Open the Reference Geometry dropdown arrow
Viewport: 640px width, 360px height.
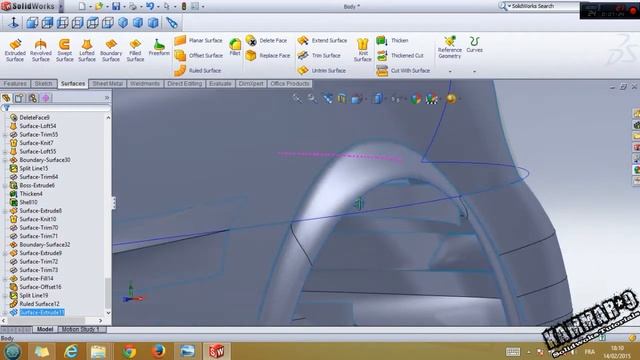pos(450,71)
